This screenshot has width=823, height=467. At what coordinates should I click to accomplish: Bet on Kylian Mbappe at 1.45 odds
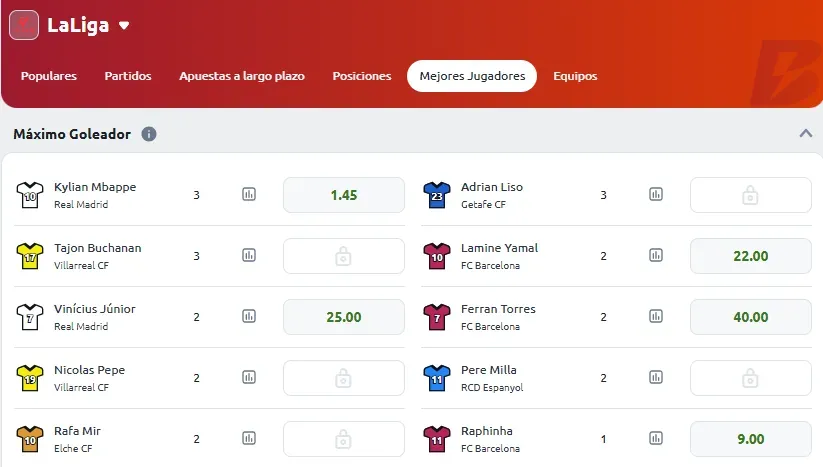[344, 195]
